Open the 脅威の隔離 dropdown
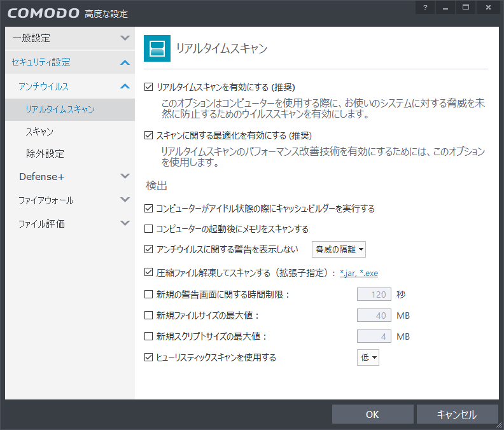Viewport: 504px width, 430px height. [x=339, y=249]
